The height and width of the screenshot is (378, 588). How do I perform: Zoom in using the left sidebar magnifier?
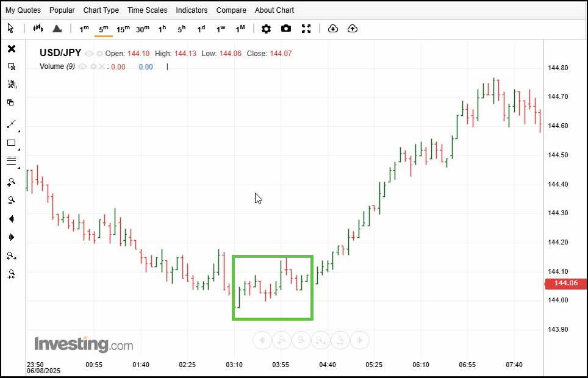[12, 182]
